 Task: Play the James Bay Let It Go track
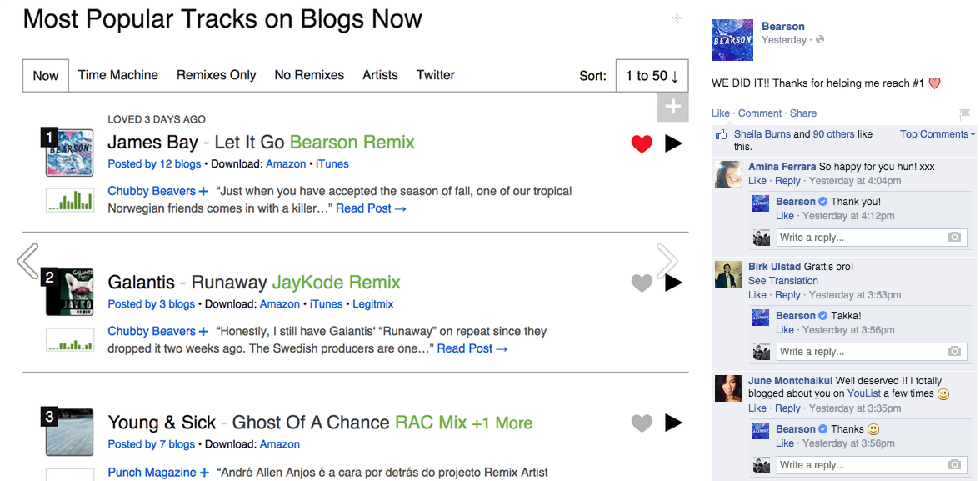[x=673, y=144]
